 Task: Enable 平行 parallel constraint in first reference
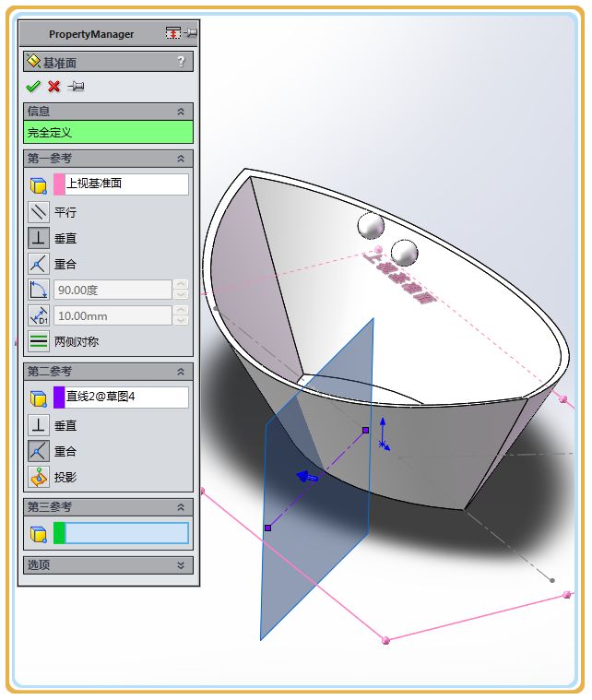coord(39,211)
